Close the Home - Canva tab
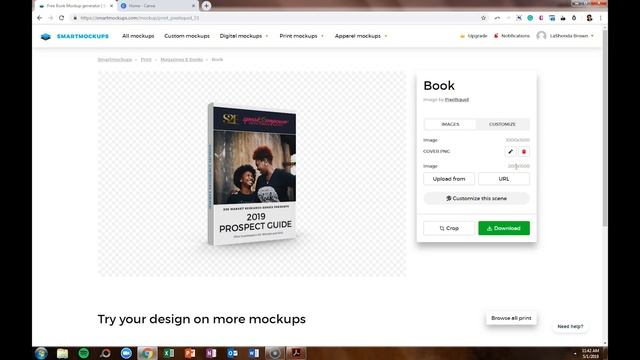The width and height of the screenshot is (640, 360). [x=193, y=6]
